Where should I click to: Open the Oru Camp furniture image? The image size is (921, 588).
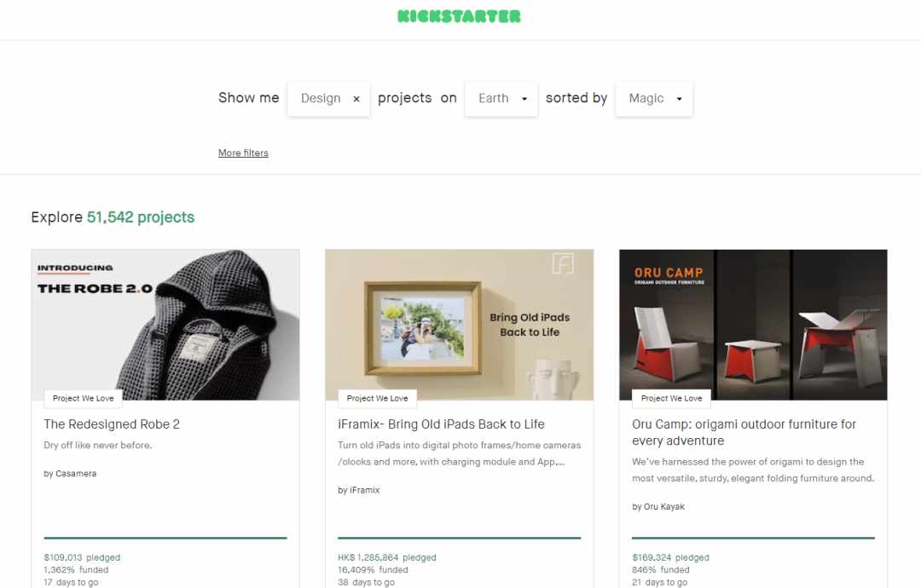point(753,325)
